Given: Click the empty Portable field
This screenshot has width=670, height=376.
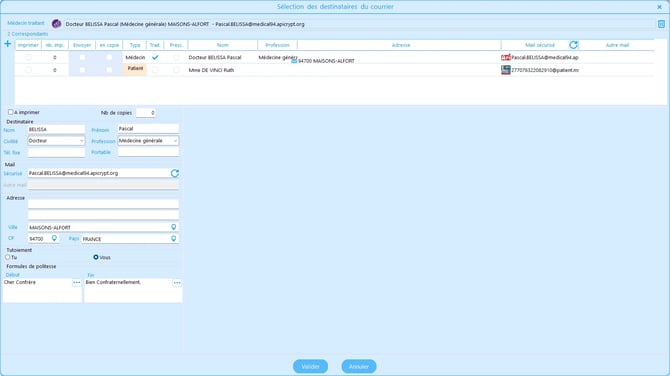Looking at the screenshot, I should pos(148,152).
